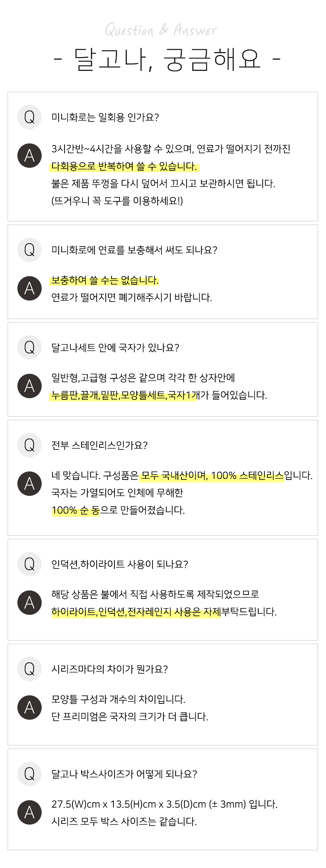Click the question '시리즈마다의 차이가 뭔가요?'
Image resolution: width=326 pixels, height=868 pixels.
pyautogui.click(x=109, y=669)
